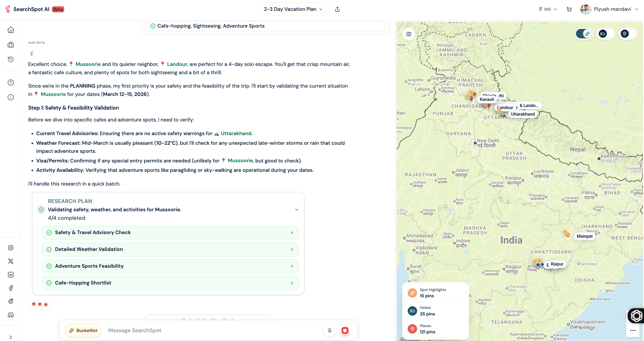Click the shopping cart icon

point(569,9)
